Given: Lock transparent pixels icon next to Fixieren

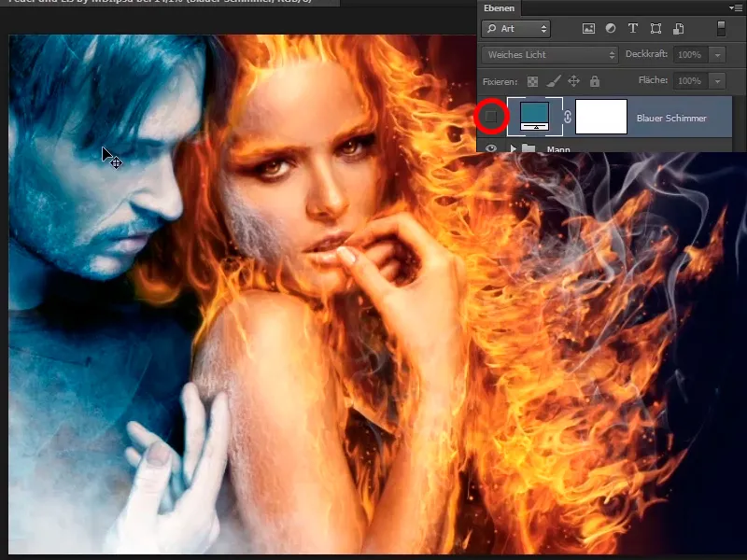Looking at the screenshot, I should pos(532,81).
